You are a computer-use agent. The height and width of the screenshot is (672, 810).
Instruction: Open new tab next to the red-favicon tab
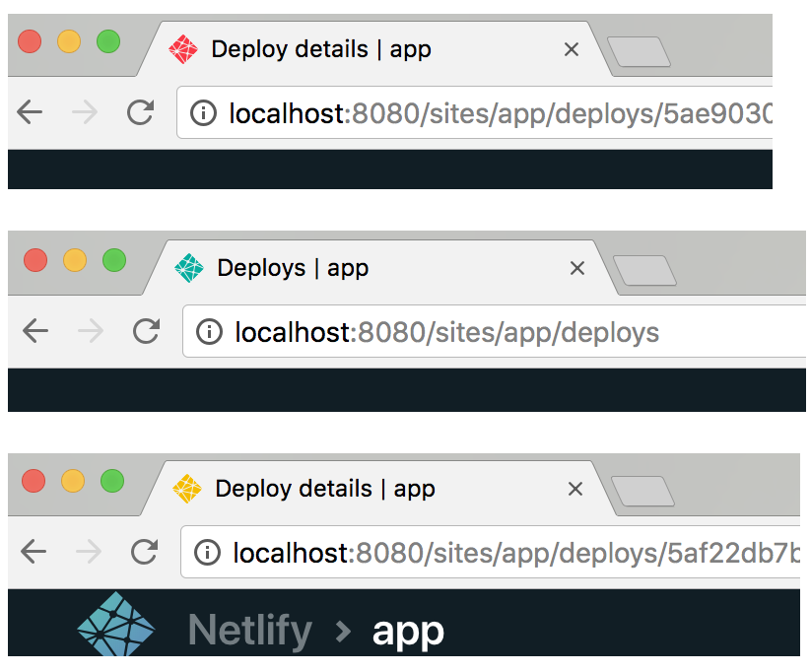point(640,51)
